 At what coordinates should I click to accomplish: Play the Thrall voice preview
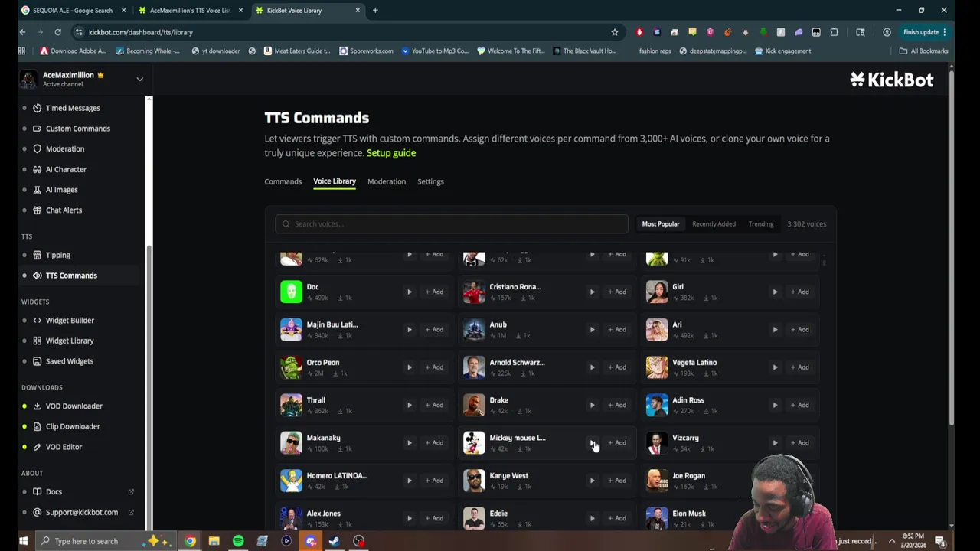(x=409, y=405)
